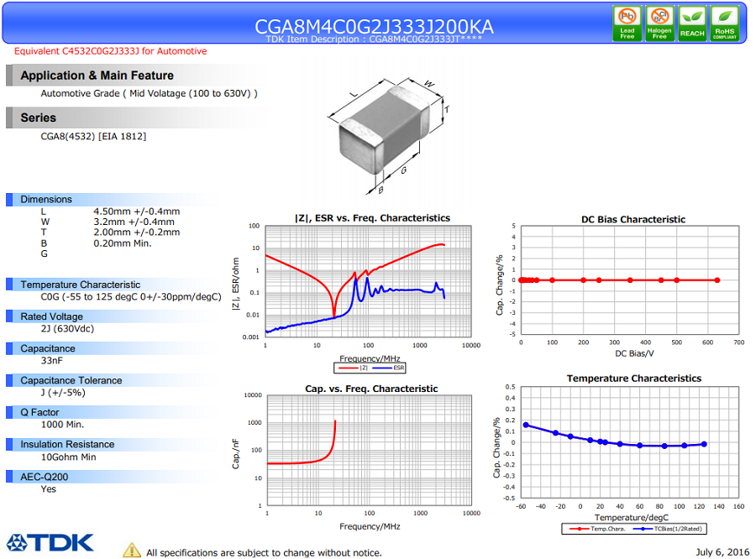
Task: Click the blue TCBias(1/2Rated) legend entry
Action: [668, 529]
